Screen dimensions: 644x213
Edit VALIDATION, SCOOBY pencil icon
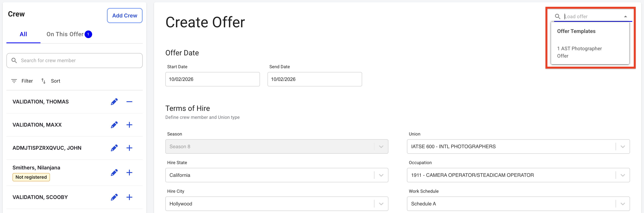[x=114, y=197]
